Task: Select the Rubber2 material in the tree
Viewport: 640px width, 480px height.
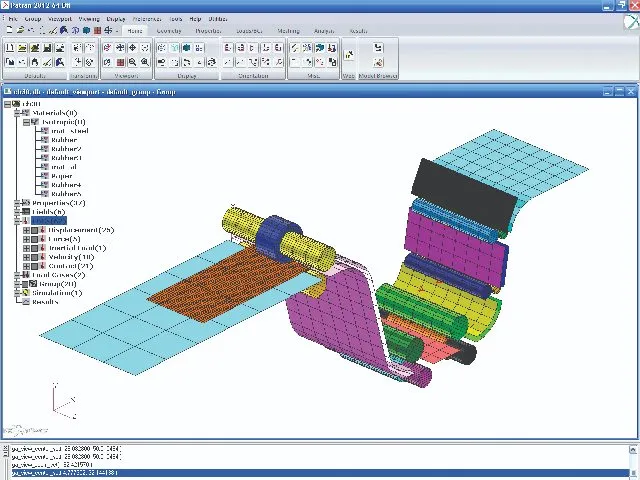Action: [x=66, y=149]
